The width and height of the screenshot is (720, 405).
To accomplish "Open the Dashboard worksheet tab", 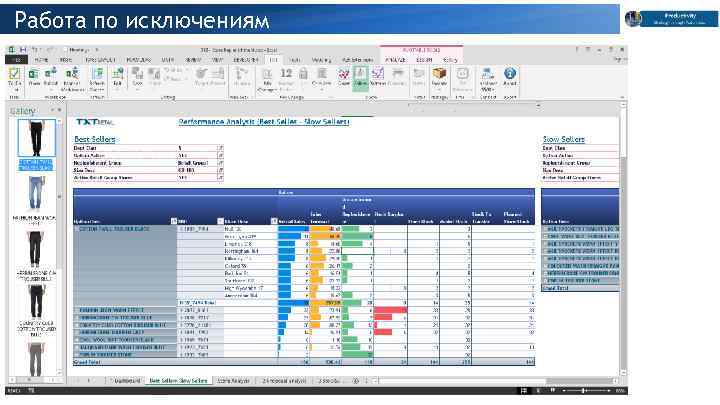I will pyautogui.click(x=127, y=381).
